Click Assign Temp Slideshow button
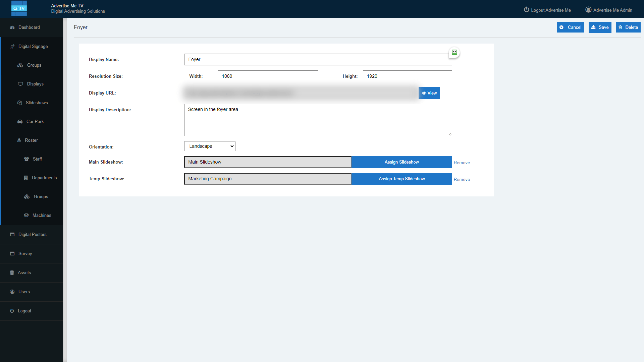Viewport: 644px width, 362px height. click(401, 179)
